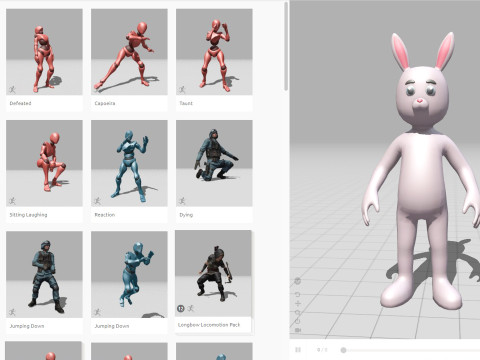The width and height of the screenshot is (480, 360).
Task: Click the "Sitting Laughing" label text
Action: (x=28, y=215)
